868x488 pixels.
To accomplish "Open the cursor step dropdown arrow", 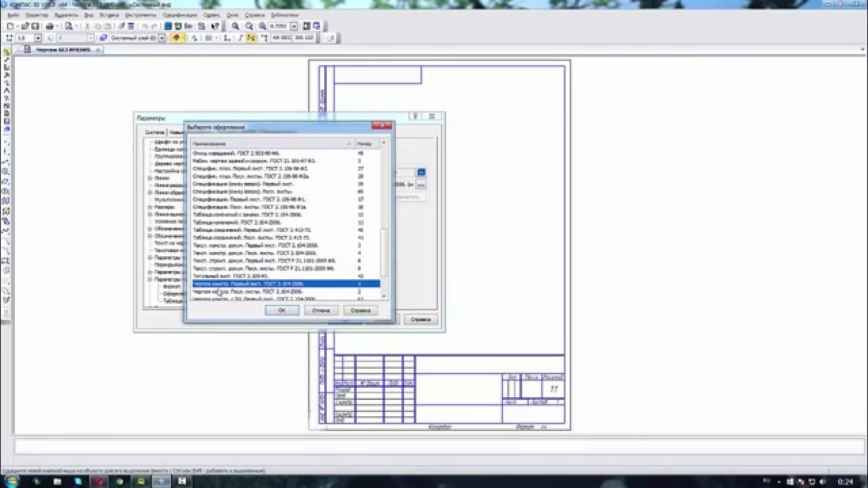I will click(38, 38).
